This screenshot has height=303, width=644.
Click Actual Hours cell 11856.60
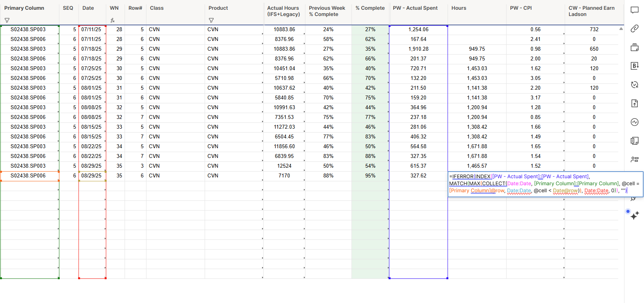pyautogui.click(x=284, y=147)
